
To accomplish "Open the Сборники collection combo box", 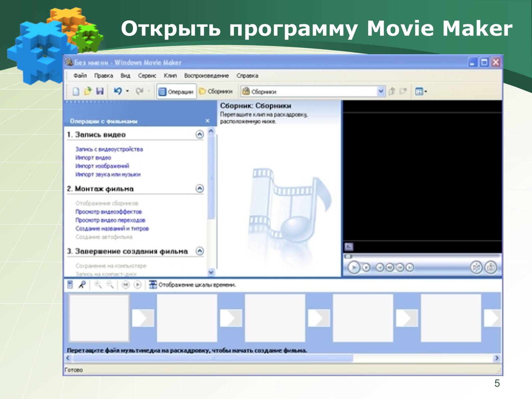I will tap(313, 91).
